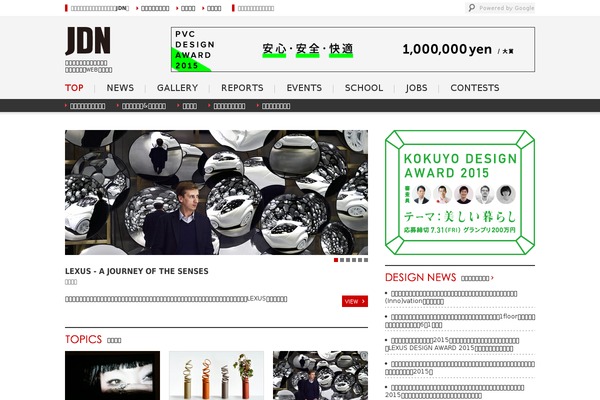Open the NEWS navigation tab
Viewport: 600px width, 400px height.
pyautogui.click(x=120, y=88)
